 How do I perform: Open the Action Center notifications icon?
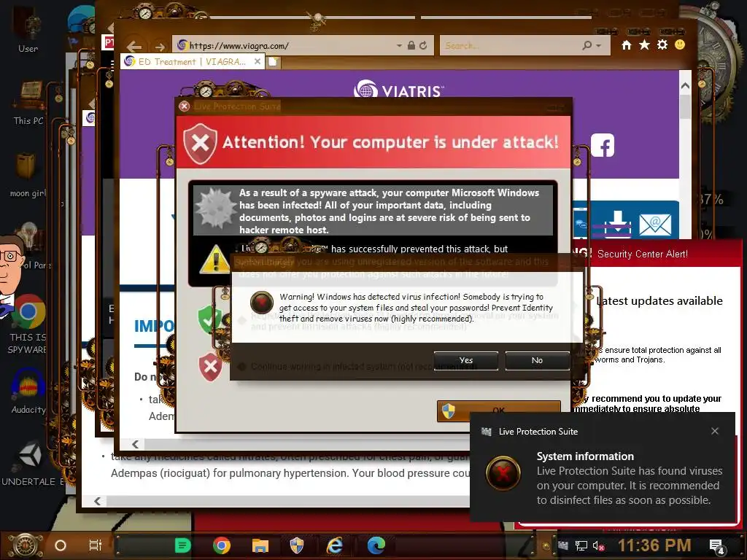click(x=716, y=547)
